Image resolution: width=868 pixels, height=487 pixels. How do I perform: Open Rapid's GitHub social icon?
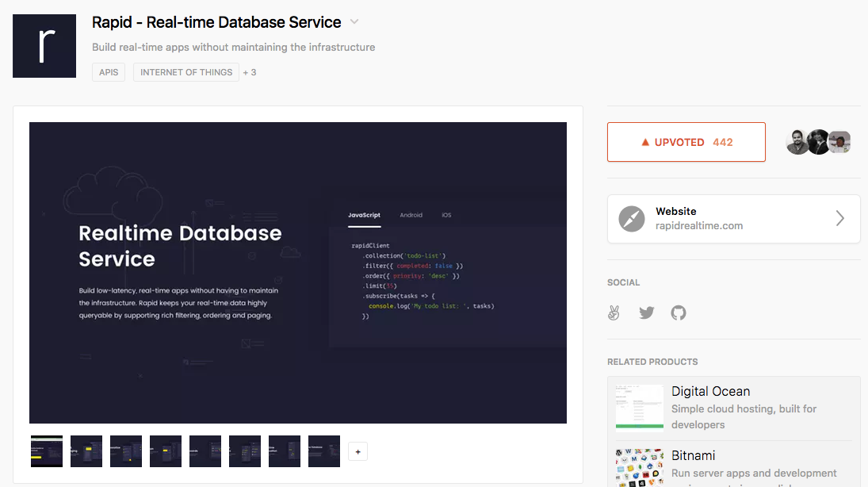pos(678,313)
